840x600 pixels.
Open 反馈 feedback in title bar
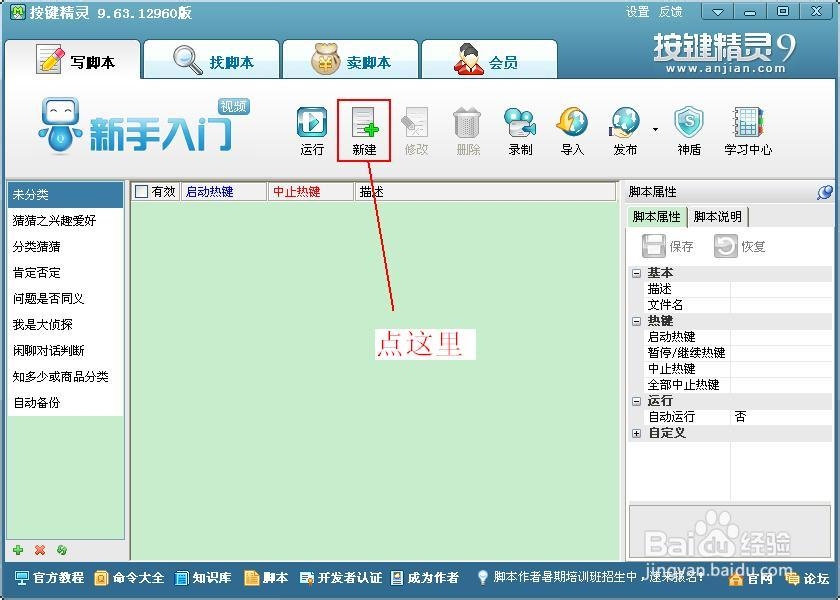click(670, 12)
